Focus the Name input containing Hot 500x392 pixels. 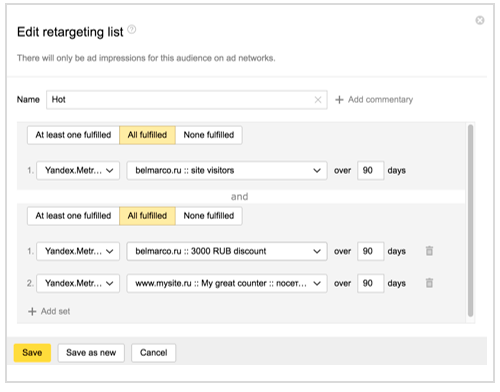(187, 100)
